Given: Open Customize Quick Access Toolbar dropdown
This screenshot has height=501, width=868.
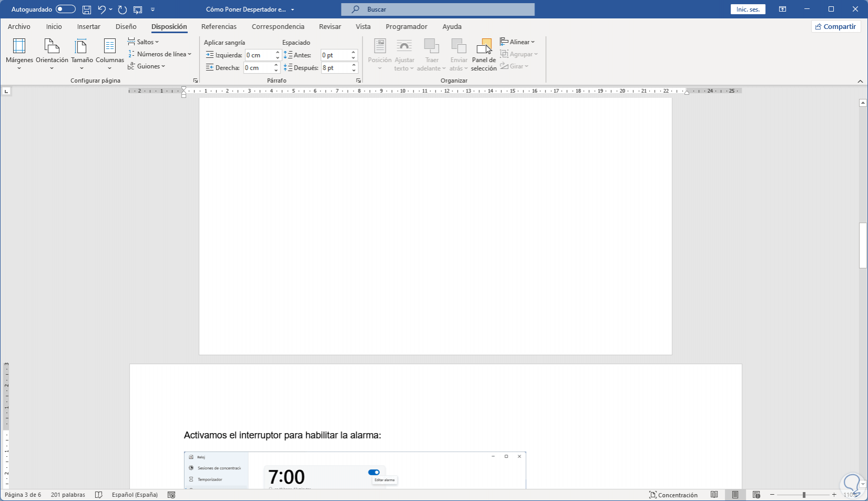Looking at the screenshot, I should pos(153,9).
